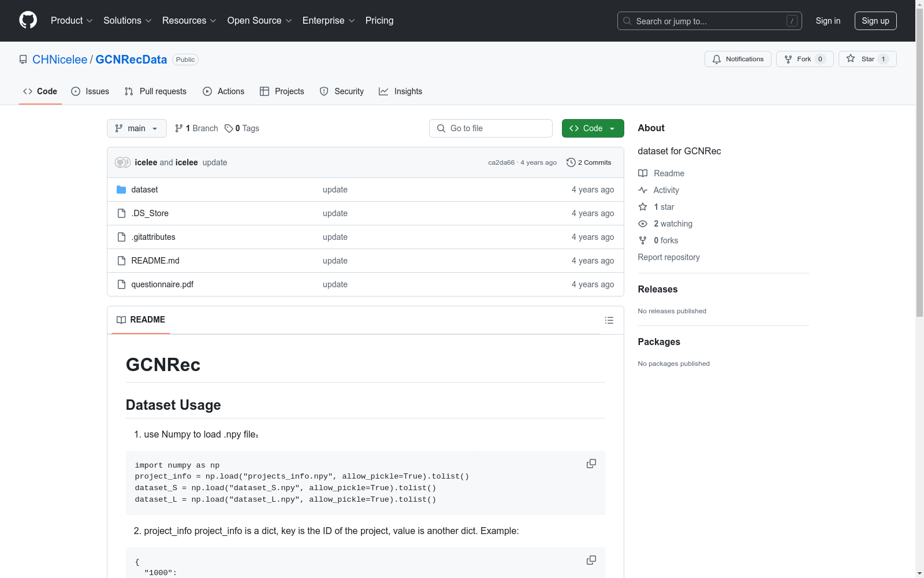Screen dimensions: 924x578
Task: Click the book icon on the README tab
Action: point(121,320)
